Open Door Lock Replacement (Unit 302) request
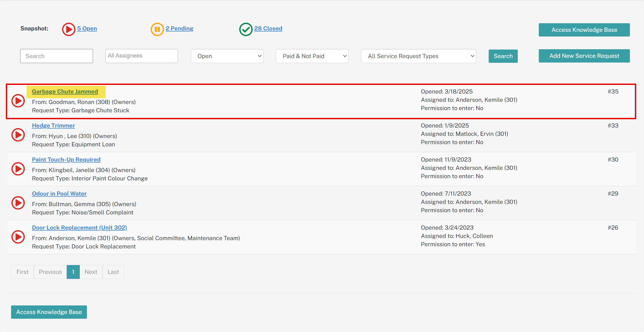The width and height of the screenshot is (644, 332). pyautogui.click(x=79, y=228)
